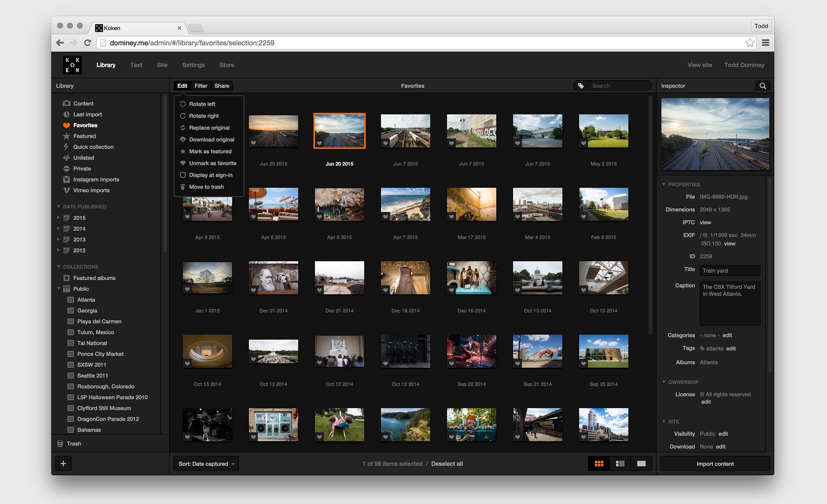Viewport: 827px width, 504px height.
Task: Toggle heart on Feb 8 2015 thumbnail
Action: pyautogui.click(x=584, y=216)
